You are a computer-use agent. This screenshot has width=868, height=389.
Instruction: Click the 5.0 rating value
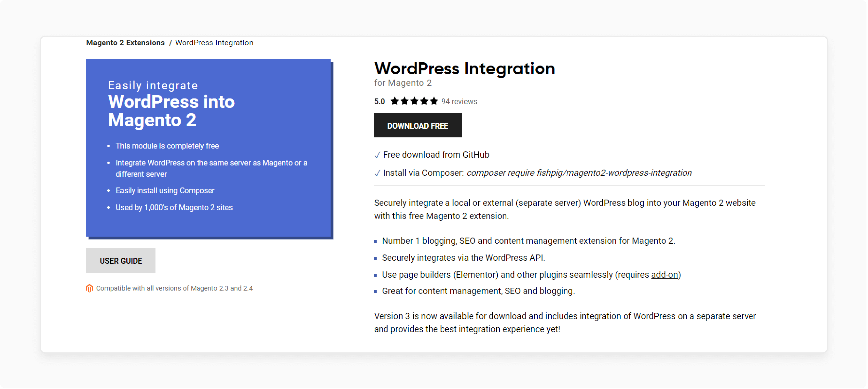point(380,102)
